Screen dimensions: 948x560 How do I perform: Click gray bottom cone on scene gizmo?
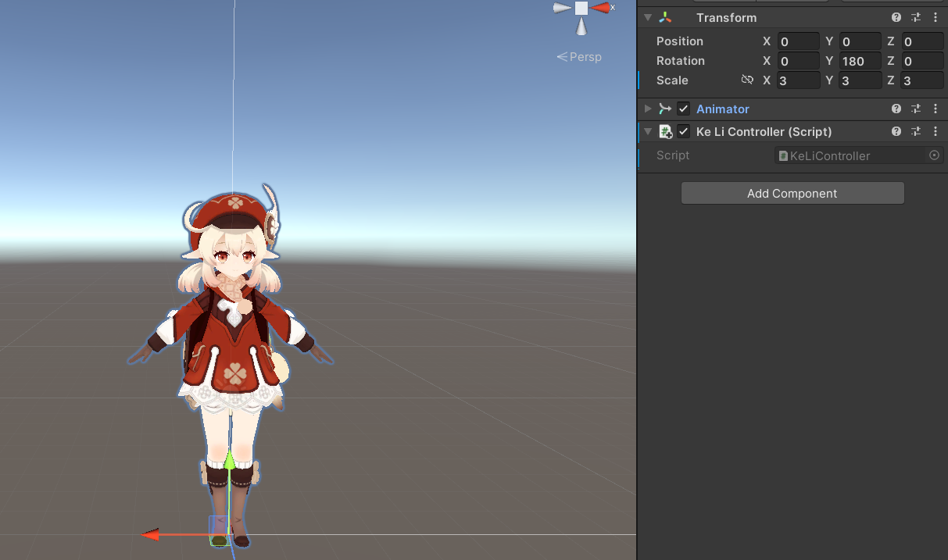click(581, 27)
